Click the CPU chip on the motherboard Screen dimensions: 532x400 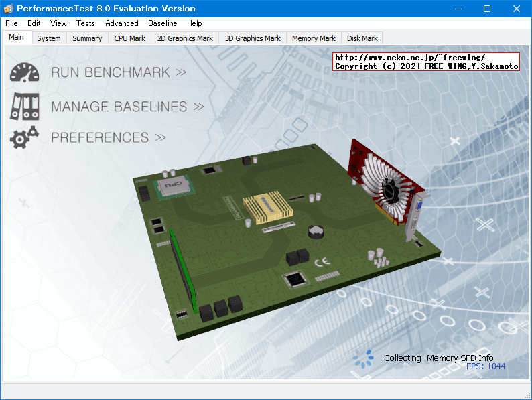(173, 186)
